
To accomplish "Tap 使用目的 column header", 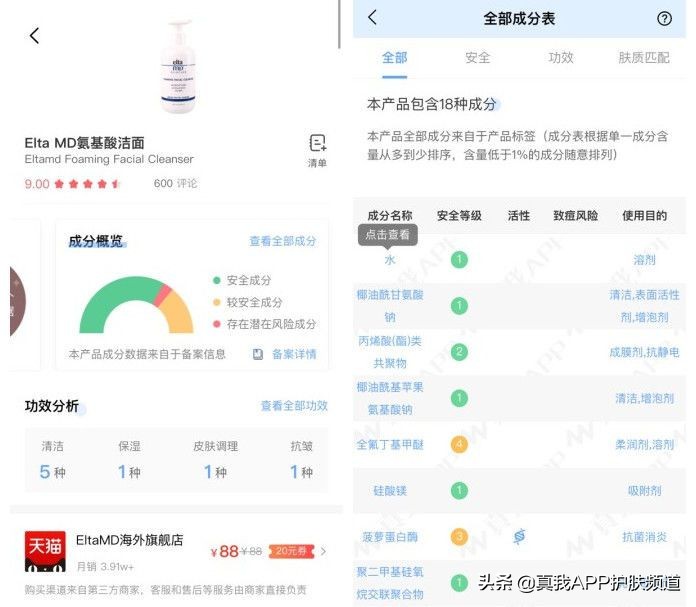I will [644, 216].
